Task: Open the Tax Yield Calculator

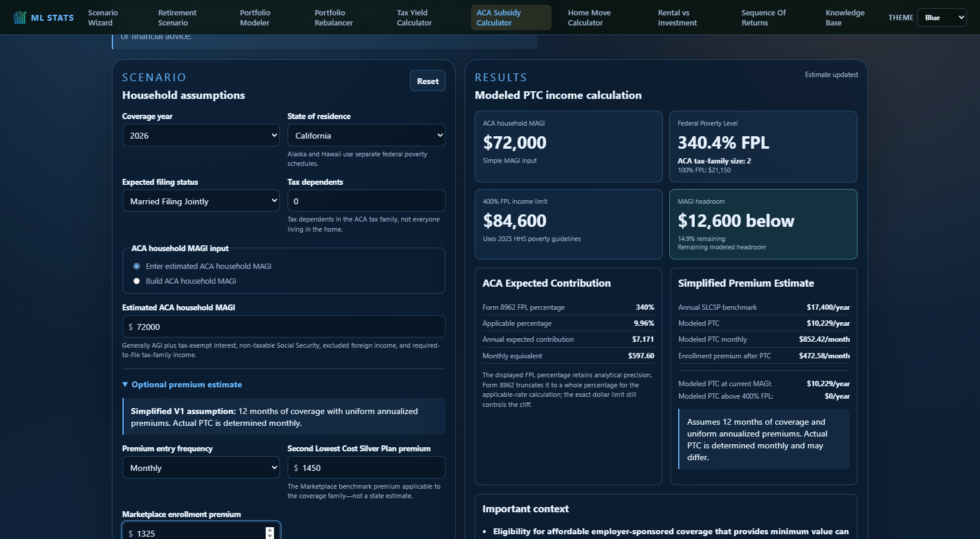Action: tap(414, 18)
